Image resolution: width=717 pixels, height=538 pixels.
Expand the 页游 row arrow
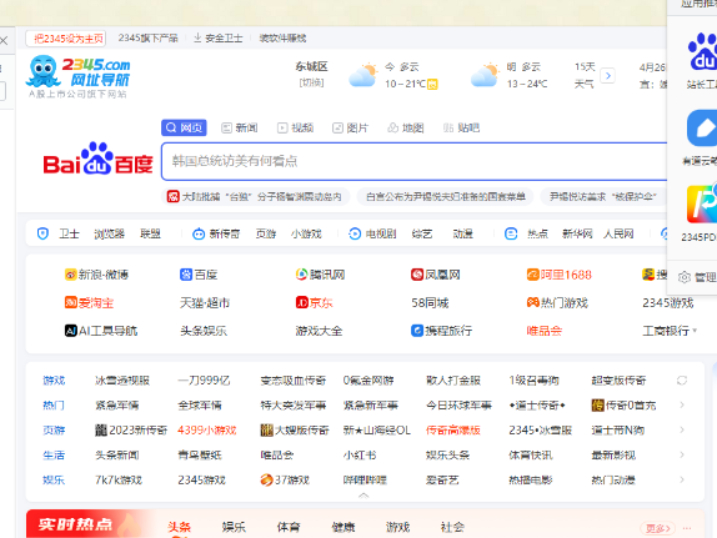pos(682,430)
